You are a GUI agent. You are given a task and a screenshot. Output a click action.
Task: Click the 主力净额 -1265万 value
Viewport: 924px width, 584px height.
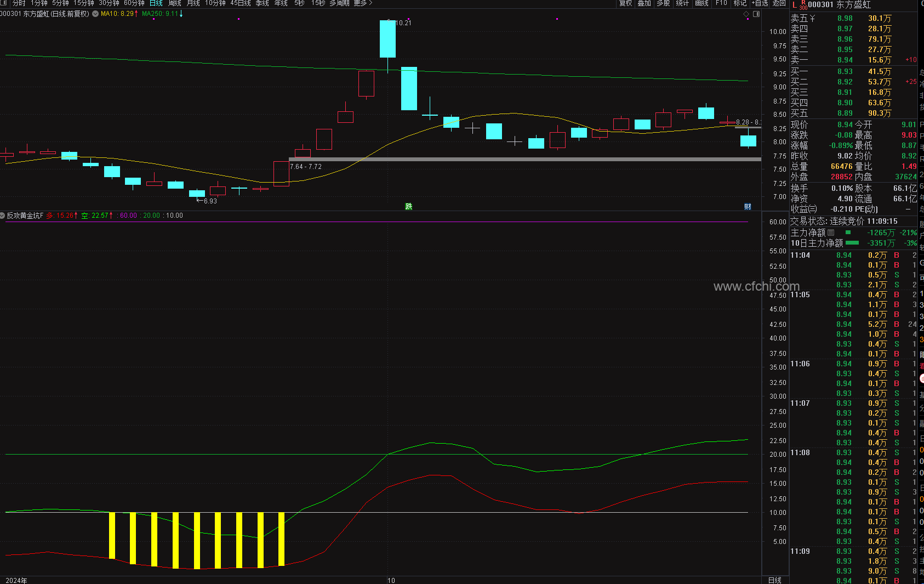click(x=881, y=233)
